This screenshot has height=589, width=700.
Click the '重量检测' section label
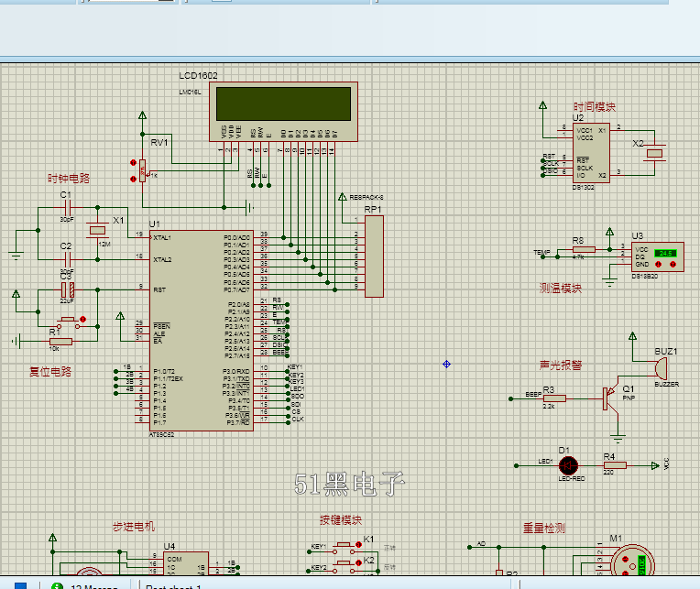544,529
